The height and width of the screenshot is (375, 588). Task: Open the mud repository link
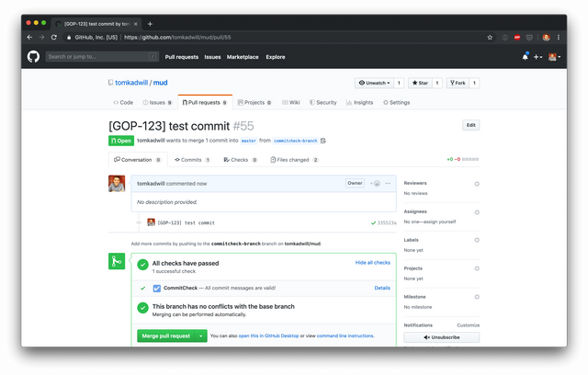pos(160,83)
